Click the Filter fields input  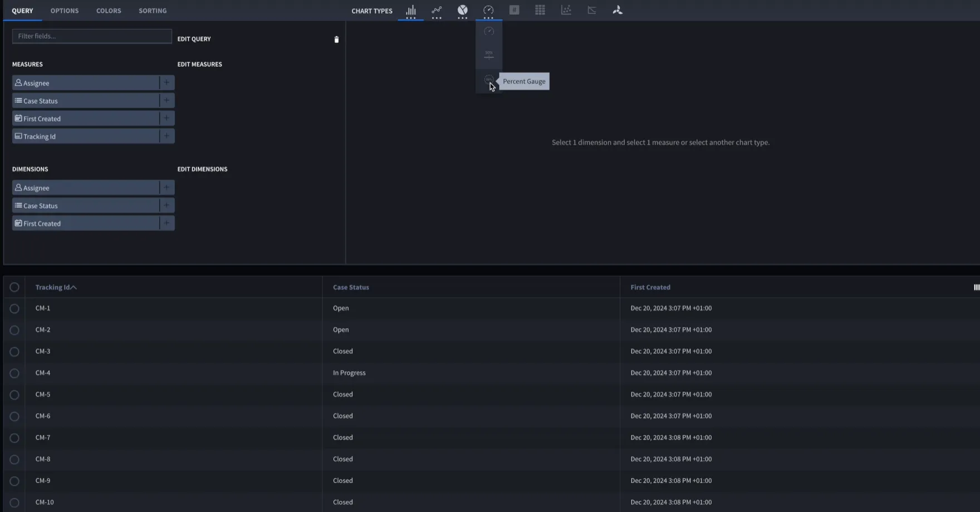click(x=92, y=36)
